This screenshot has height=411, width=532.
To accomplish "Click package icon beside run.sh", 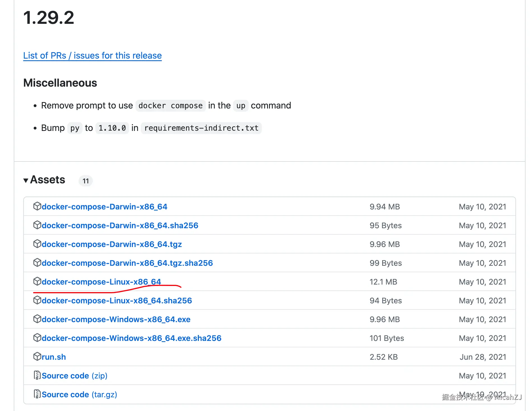I will pos(37,356).
